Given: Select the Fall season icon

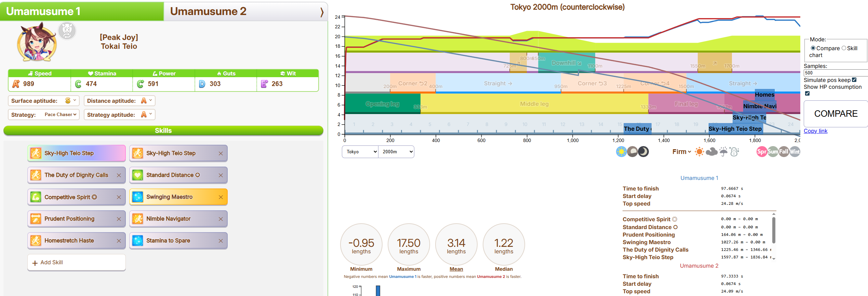Looking at the screenshot, I should [x=784, y=152].
